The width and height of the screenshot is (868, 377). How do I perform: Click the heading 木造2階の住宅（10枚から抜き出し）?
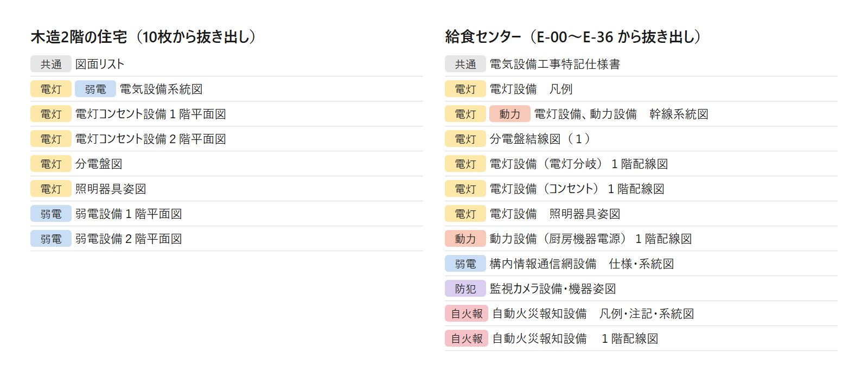click(x=143, y=37)
